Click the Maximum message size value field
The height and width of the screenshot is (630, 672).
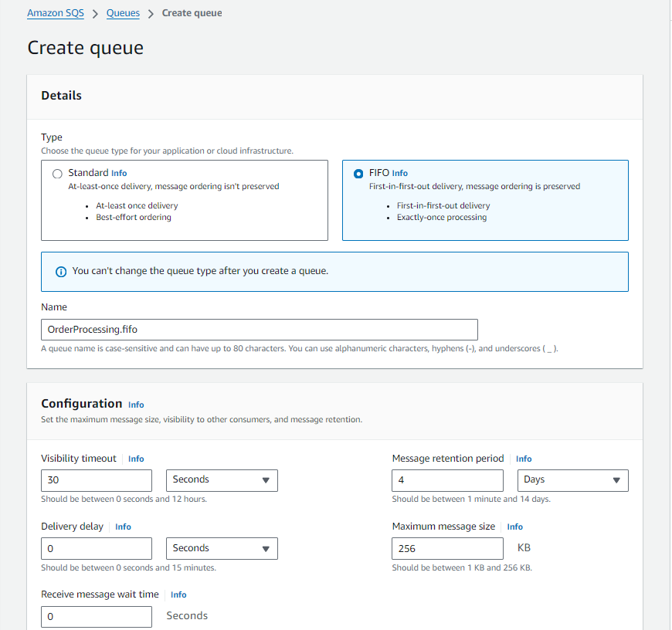(447, 547)
